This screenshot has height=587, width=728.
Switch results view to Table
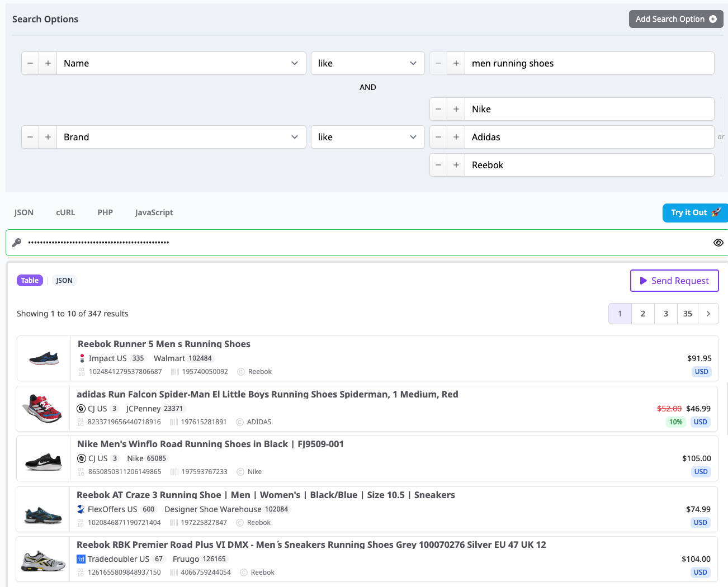pyautogui.click(x=30, y=281)
